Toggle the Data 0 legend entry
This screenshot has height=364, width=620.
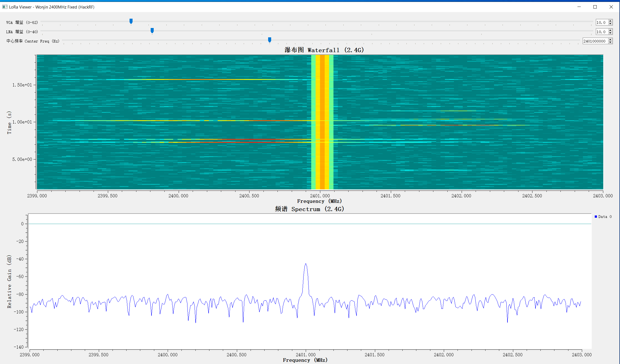[603, 217]
